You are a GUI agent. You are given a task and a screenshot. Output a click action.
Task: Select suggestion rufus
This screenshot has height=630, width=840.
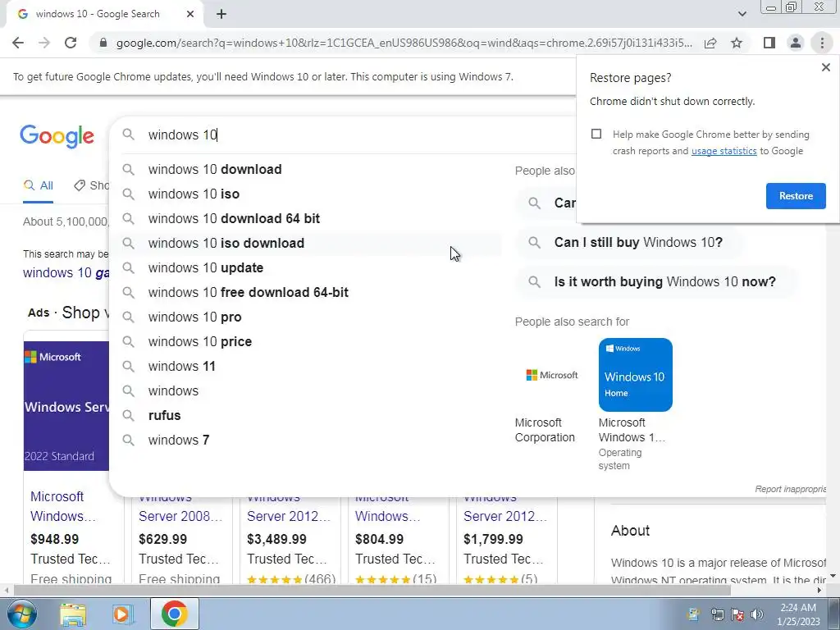coord(305,416)
